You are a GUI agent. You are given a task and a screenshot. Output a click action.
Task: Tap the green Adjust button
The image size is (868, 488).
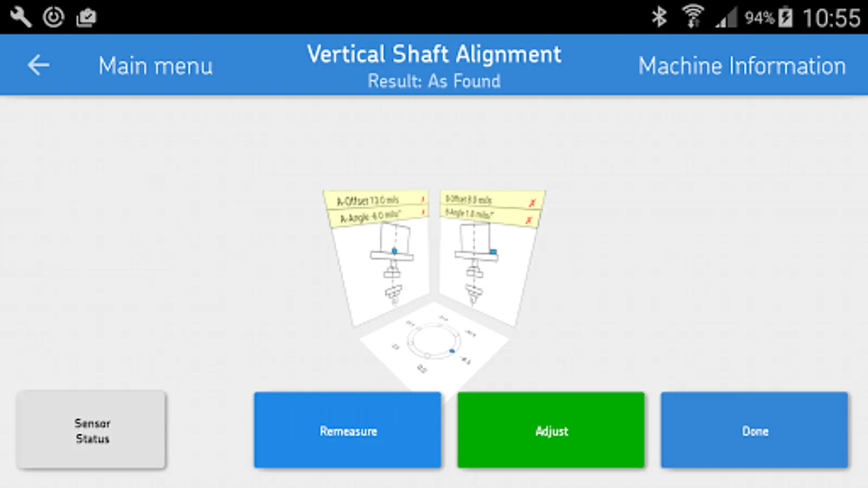click(551, 430)
